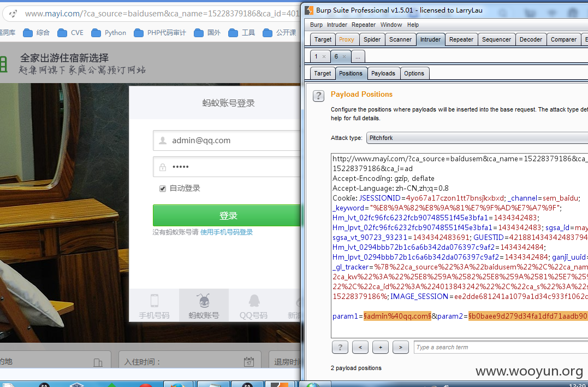Open the Repeater menu in menu bar
The height and width of the screenshot is (387, 588).
[x=364, y=25]
